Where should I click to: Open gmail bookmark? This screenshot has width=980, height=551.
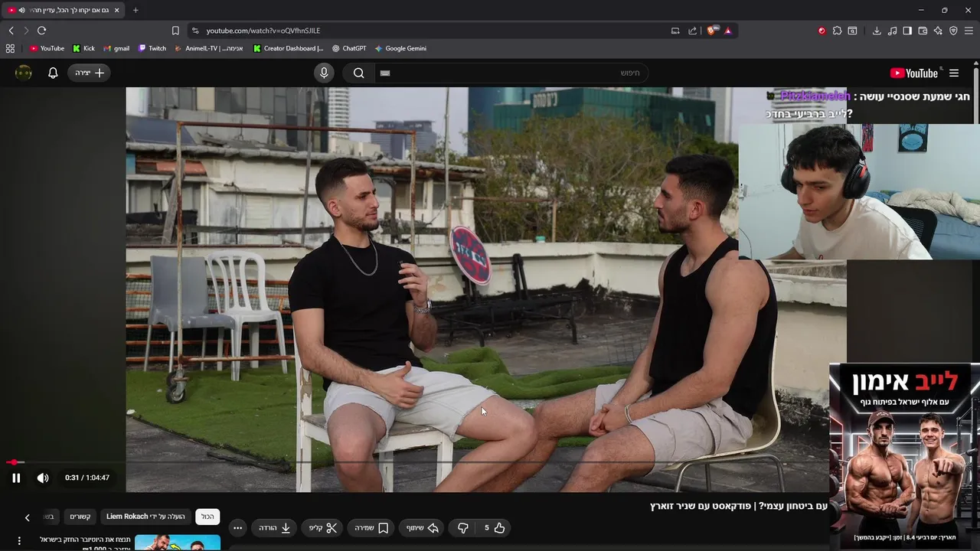tap(116, 48)
